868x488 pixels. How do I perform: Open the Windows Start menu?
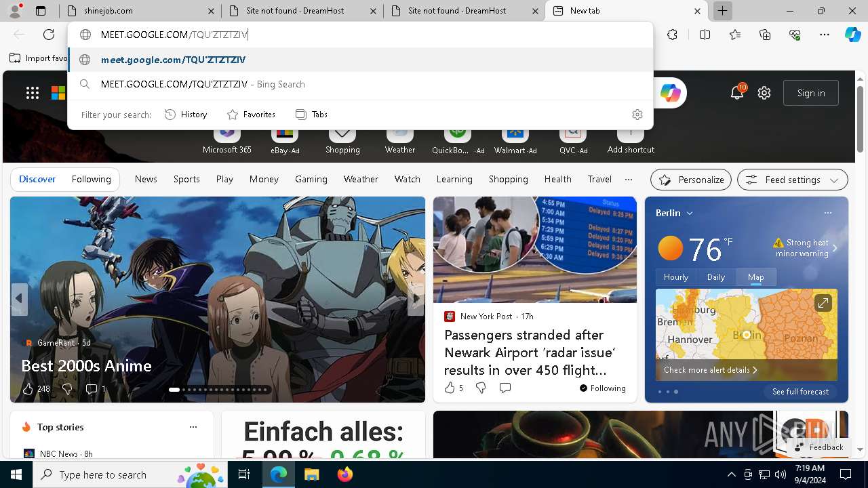16,475
